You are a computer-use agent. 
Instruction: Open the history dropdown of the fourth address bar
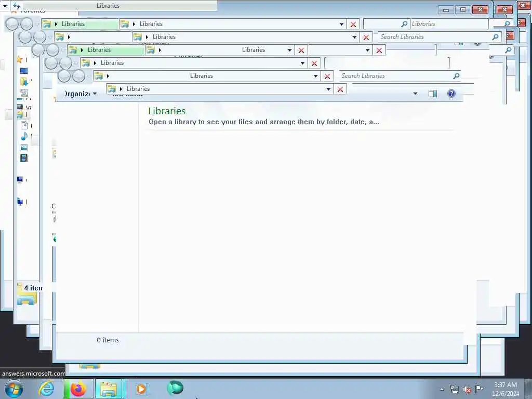click(302, 63)
